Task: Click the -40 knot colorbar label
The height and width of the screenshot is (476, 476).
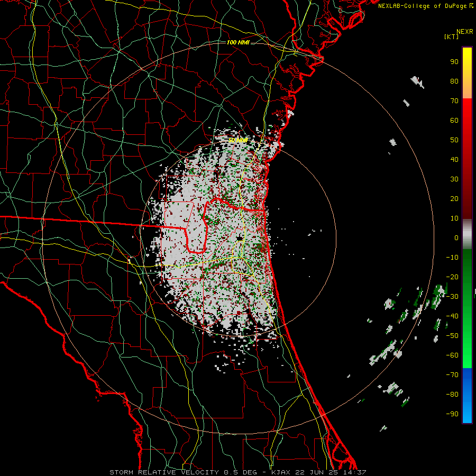Action: (452, 316)
